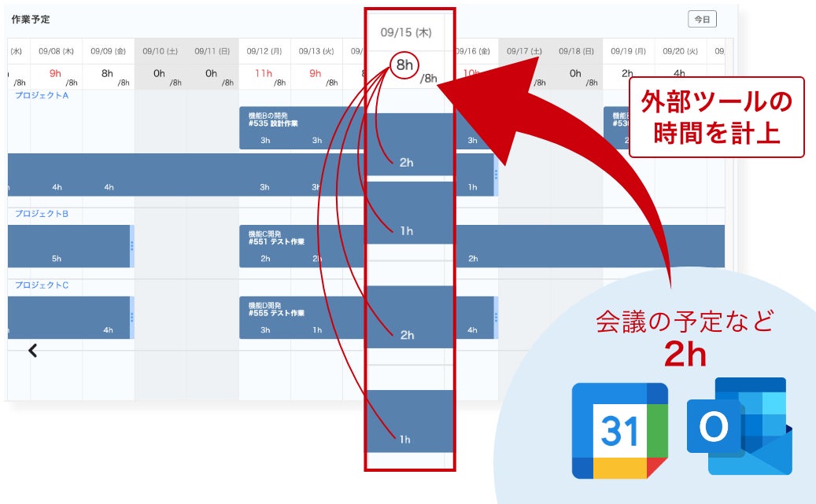The height and width of the screenshot is (504, 816).
Task: Grab the end handle of プロジェクトA long bar
Action: (x=496, y=175)
